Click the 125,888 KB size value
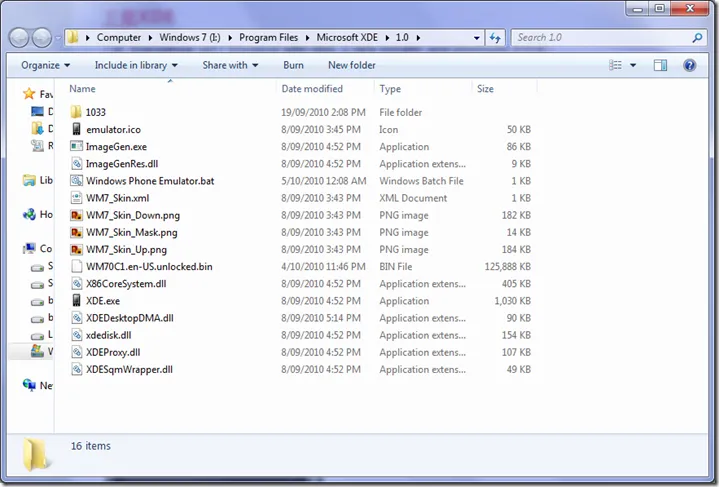 (508, 266)
